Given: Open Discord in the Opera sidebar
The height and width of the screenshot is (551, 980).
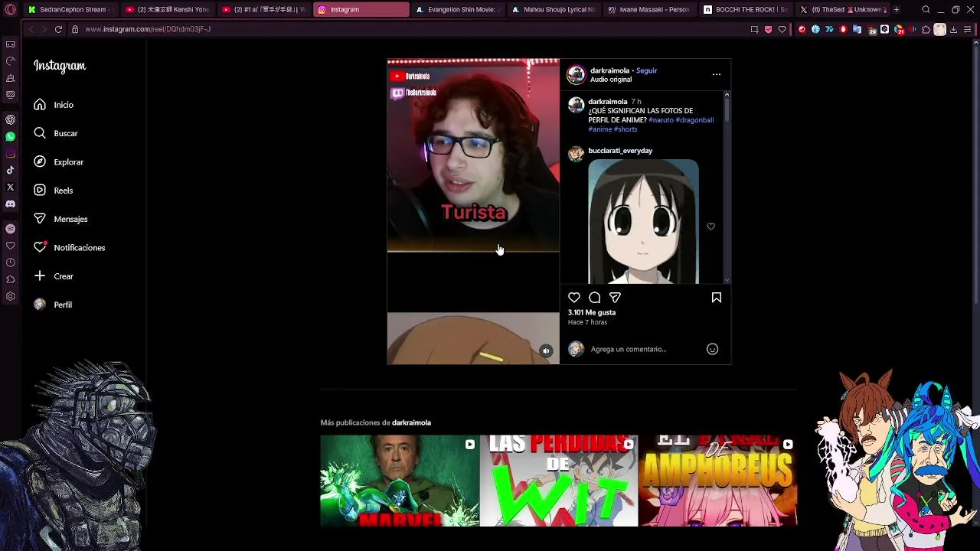Looking at the screenshot, I should point(10,204).
